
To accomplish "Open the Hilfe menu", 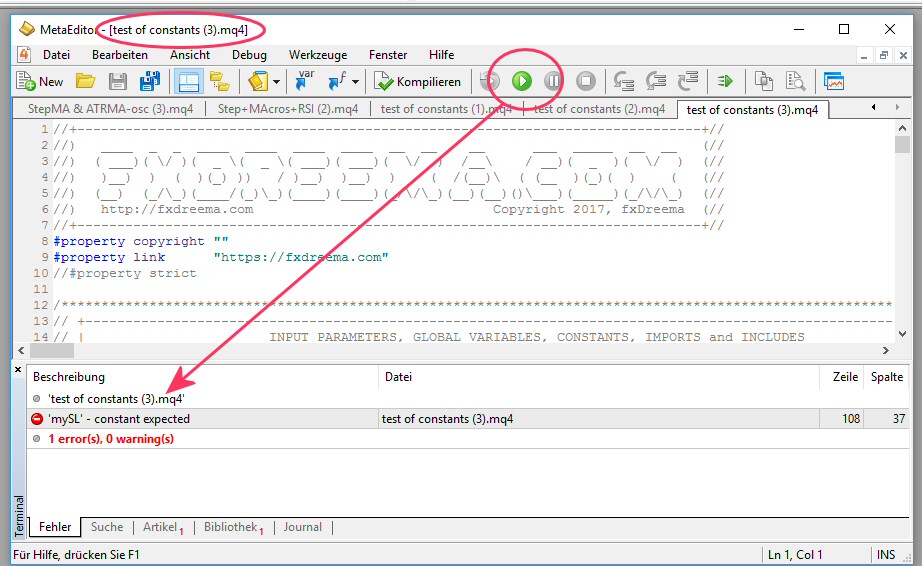I will coord(442,55).
